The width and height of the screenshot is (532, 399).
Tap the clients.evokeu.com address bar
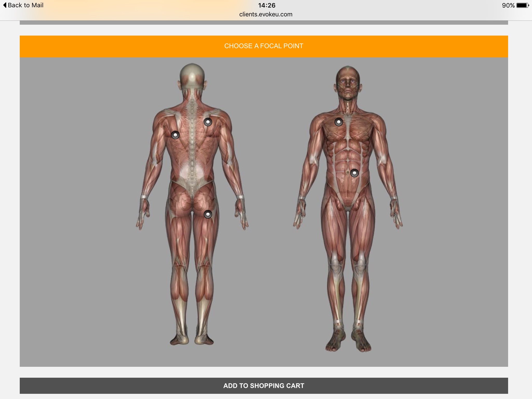tap(266, 14)
